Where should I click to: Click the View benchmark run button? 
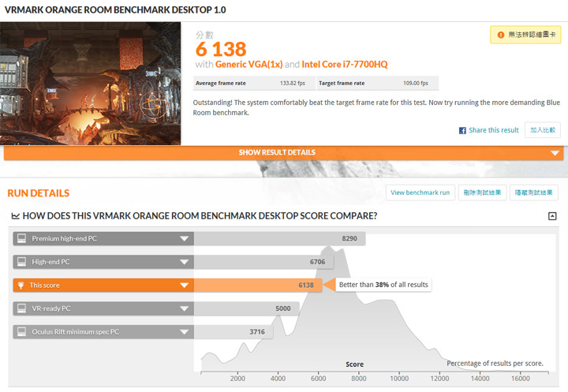tap(420, 192)
